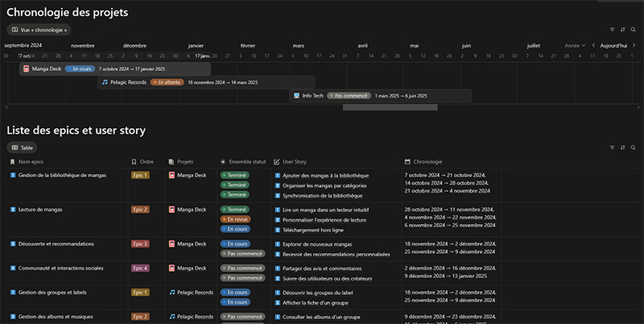Click the 7 oct start date marker
The image size is (644, 324).
24,56
